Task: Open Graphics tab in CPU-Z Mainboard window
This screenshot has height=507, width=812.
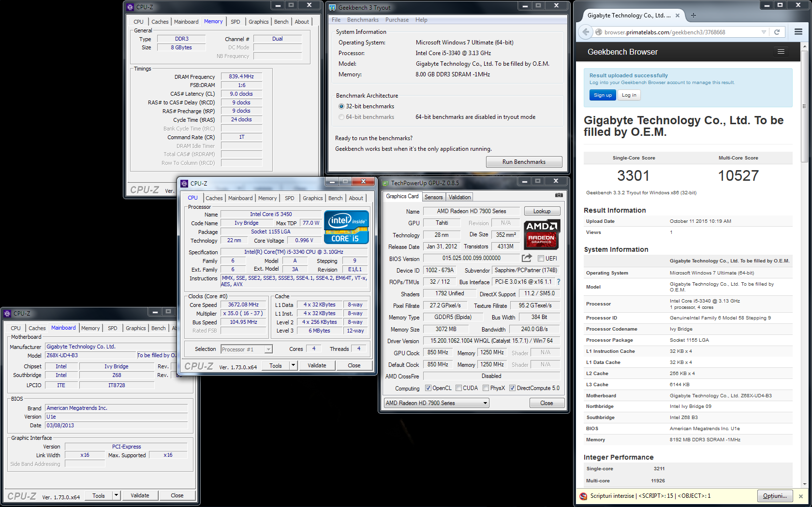Action: pos(136,328)
